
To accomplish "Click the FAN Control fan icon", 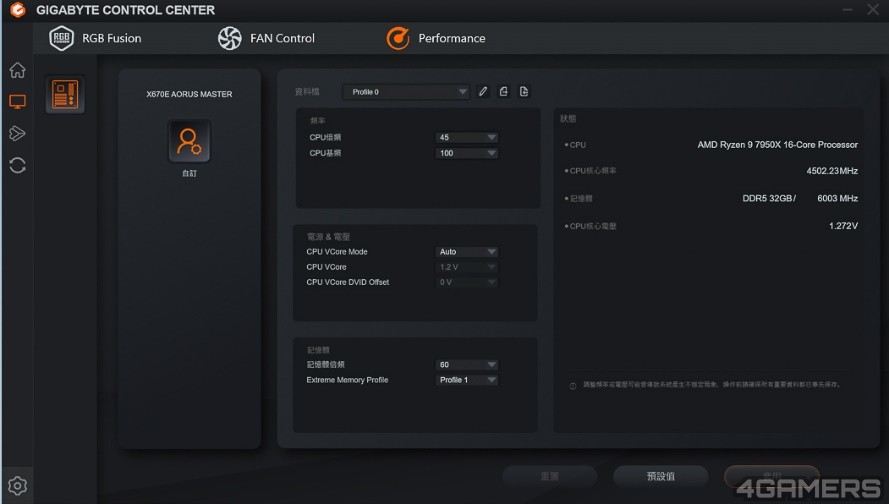I will pos(230,38).
